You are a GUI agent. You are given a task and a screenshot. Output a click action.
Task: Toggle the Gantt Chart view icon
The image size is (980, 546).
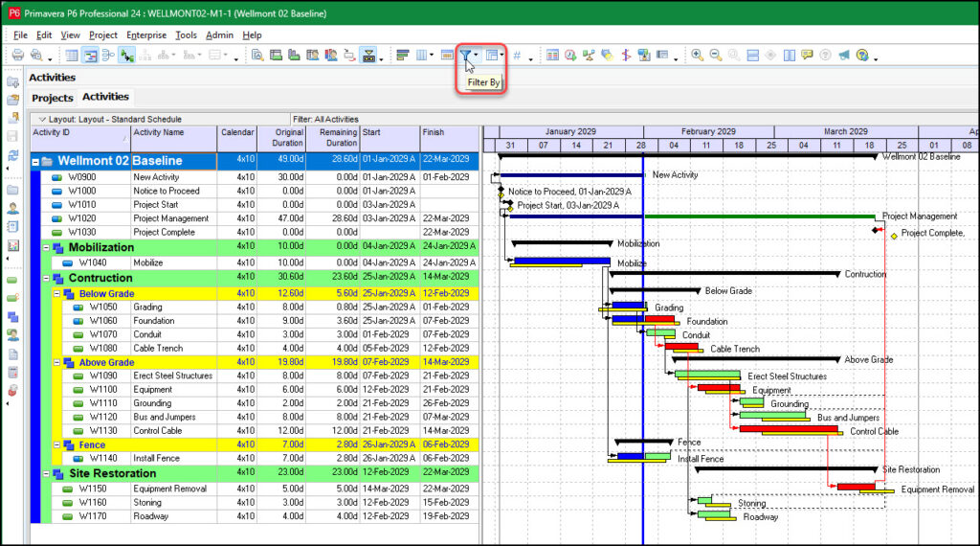90,56
